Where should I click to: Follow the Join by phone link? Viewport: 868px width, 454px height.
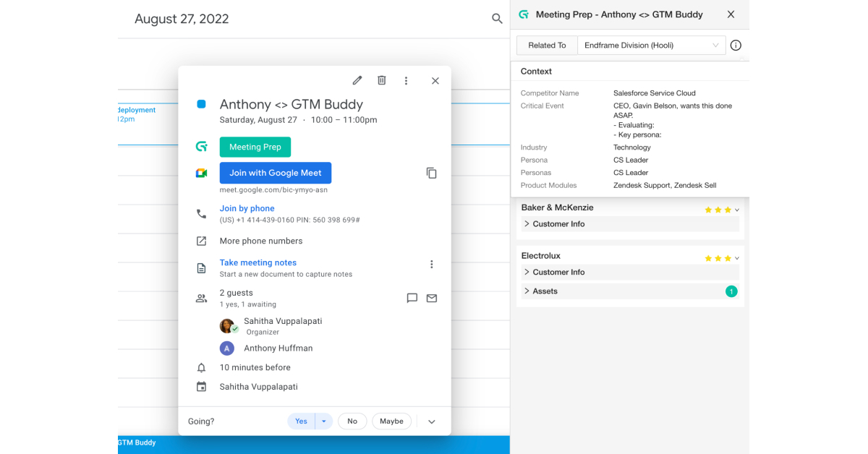point(247,208)
